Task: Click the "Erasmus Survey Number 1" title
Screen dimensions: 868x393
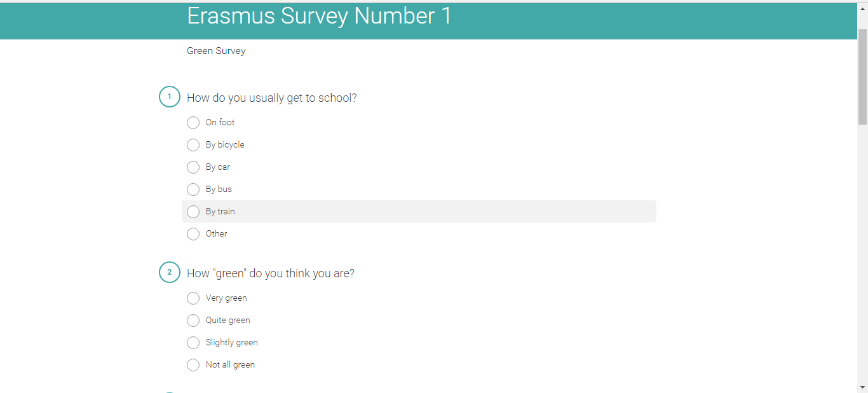Action: click(x=319, y=16)
